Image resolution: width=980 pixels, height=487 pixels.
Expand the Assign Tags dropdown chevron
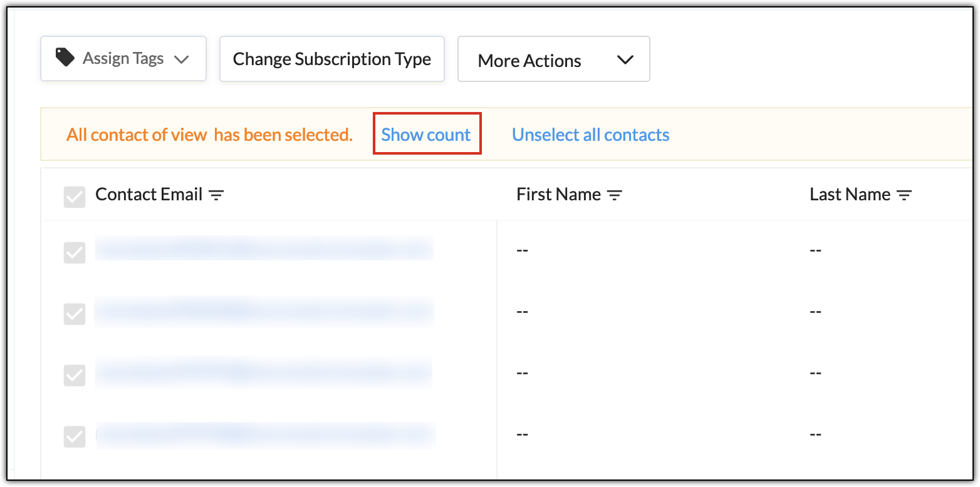click(x=181, y=59)
